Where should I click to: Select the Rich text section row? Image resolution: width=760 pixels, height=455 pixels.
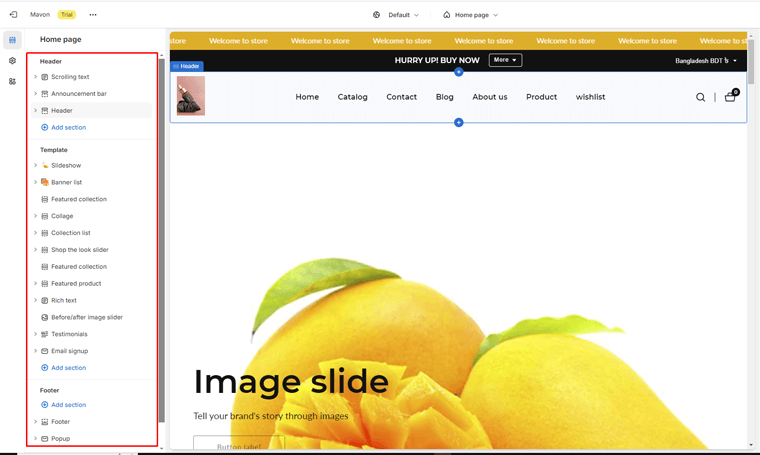click(92, 300)
